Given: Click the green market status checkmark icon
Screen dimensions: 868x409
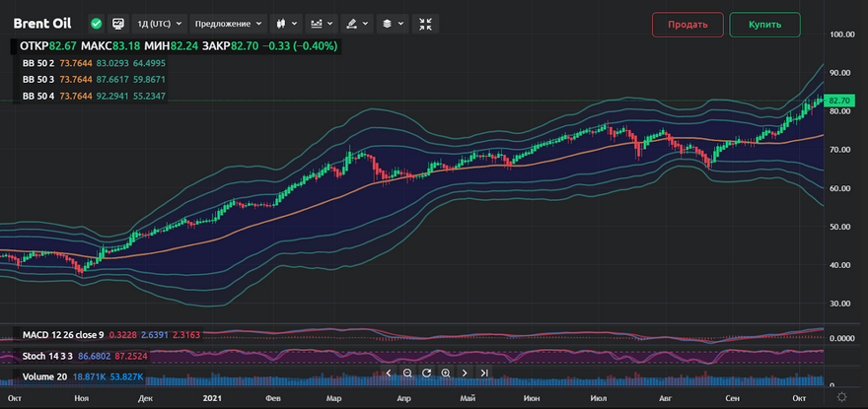Looking at the screenshot, I should (x=96, y=23).
